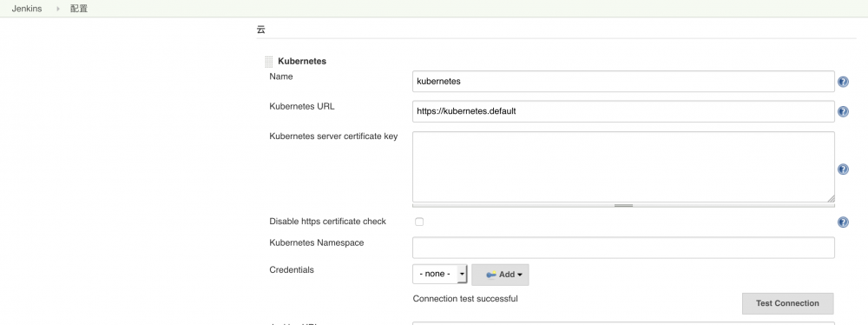Show help for server certificate key
The image size is (868, 325).
pos(843,169)
